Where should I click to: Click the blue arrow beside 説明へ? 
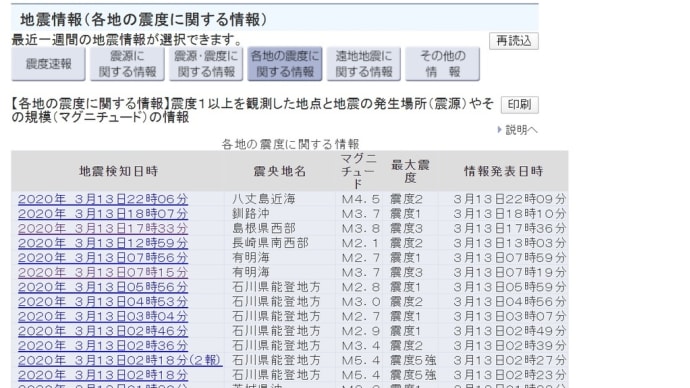tap(499, 130)
